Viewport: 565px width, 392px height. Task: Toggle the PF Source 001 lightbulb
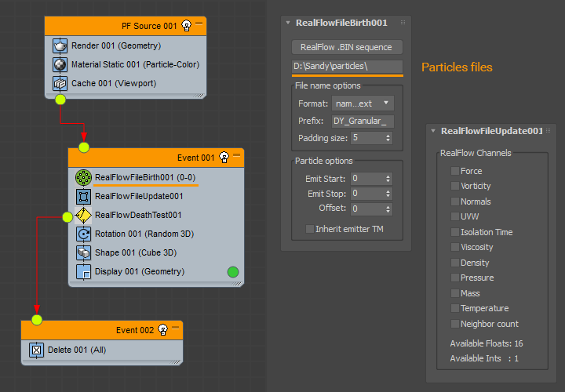click(186, 26)
